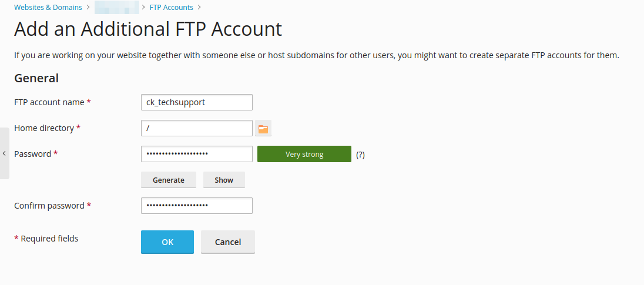Focus the FTP account name field

(197, 102)
